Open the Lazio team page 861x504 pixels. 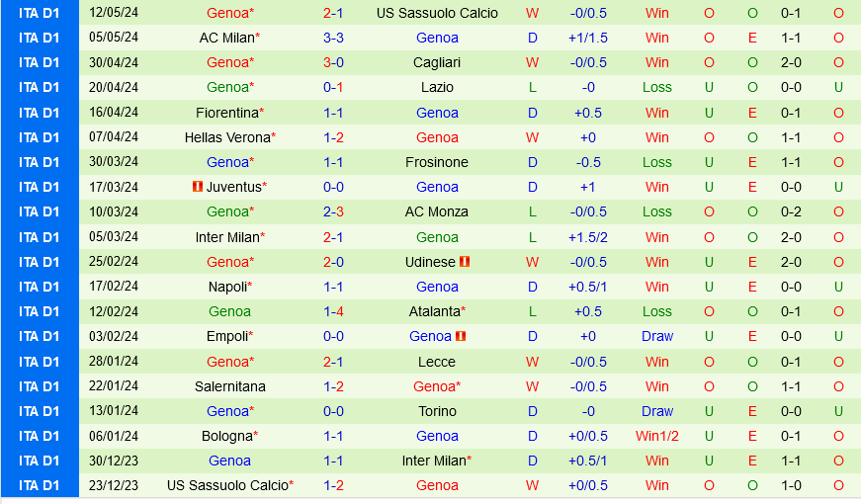point(437,87)
